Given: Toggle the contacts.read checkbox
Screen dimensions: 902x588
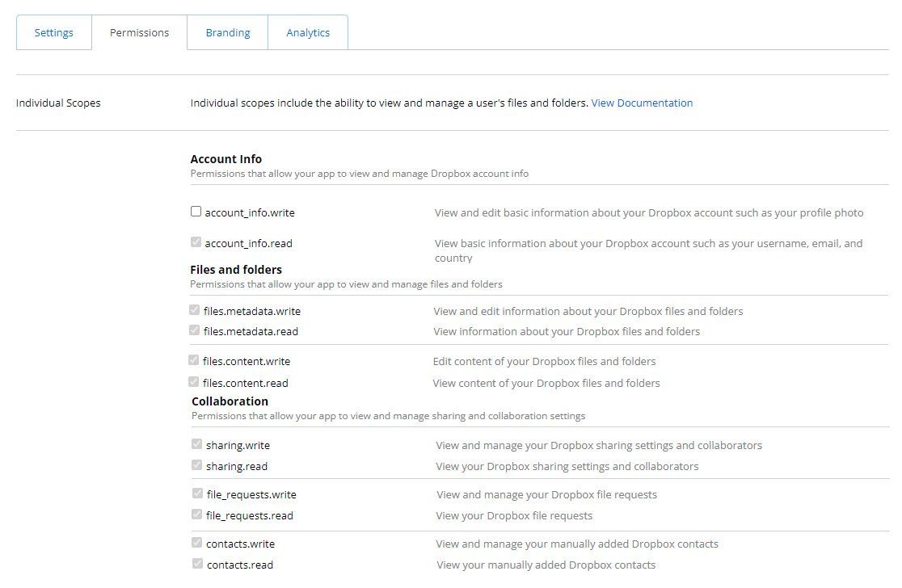Looking at the screenshot, I should click(197, 563).
